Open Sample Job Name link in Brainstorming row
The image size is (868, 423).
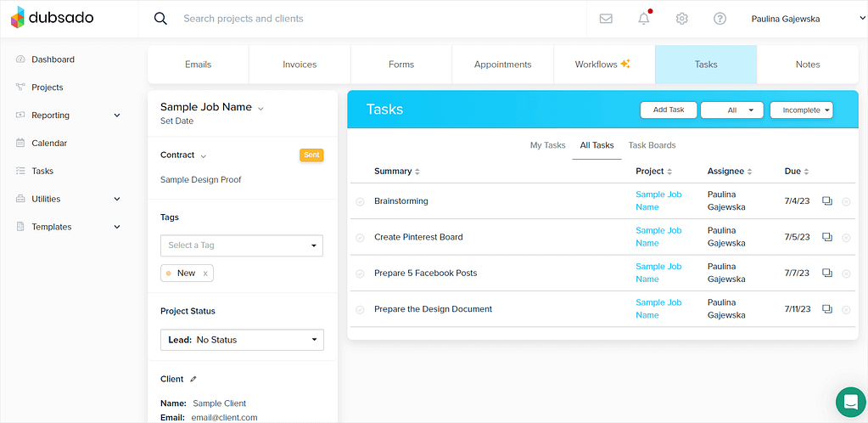point(658,200)
